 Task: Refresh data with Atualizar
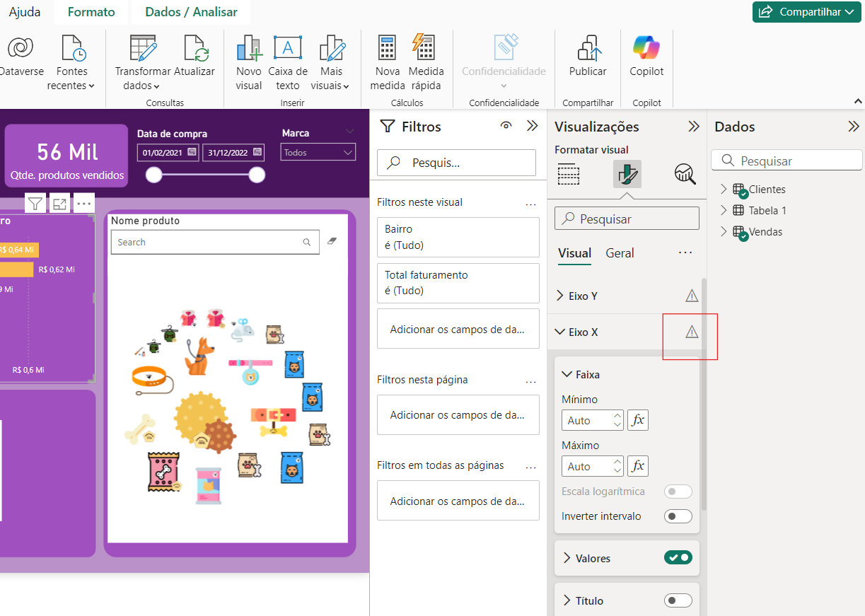195,57
